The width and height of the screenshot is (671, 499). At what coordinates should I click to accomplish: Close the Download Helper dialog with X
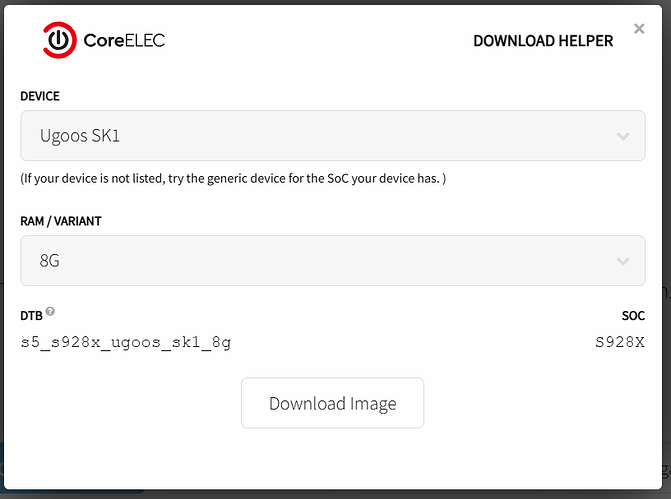pos(639,29)
